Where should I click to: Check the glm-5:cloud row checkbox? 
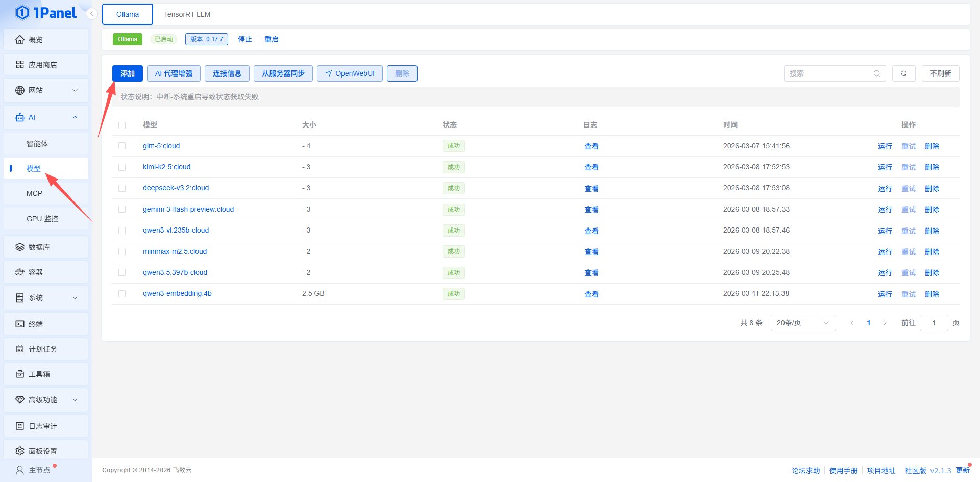[122, 146]
